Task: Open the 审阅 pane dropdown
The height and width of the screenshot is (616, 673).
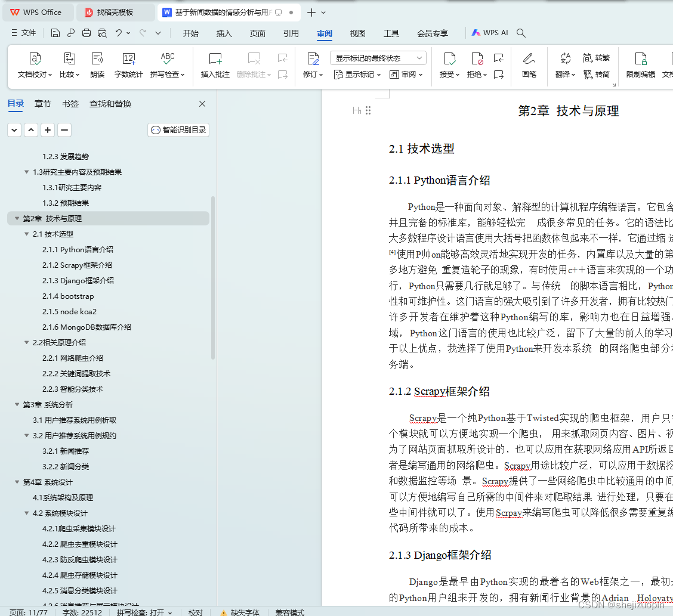Action: pyautogui.click(x=406, y=75)
